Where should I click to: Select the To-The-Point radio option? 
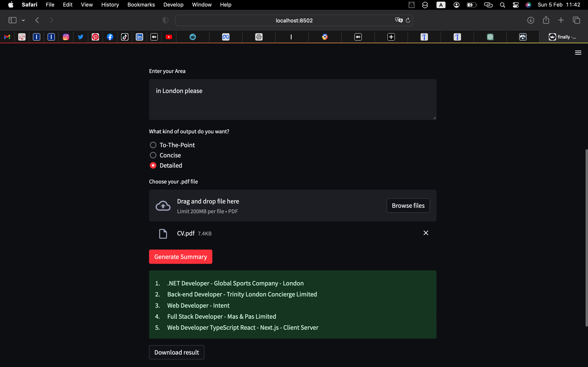tap(153, 145)
